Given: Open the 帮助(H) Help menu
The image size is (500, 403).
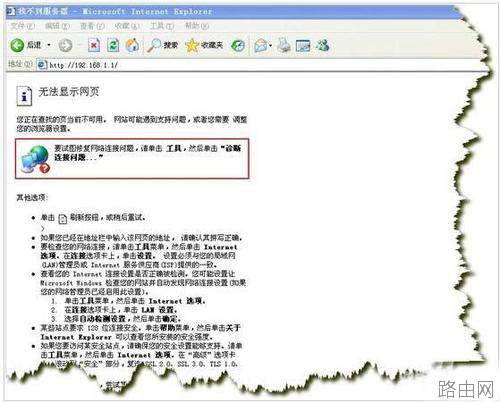Looking at the screenshot, I should pyautogui.click(x=197, y=26).
